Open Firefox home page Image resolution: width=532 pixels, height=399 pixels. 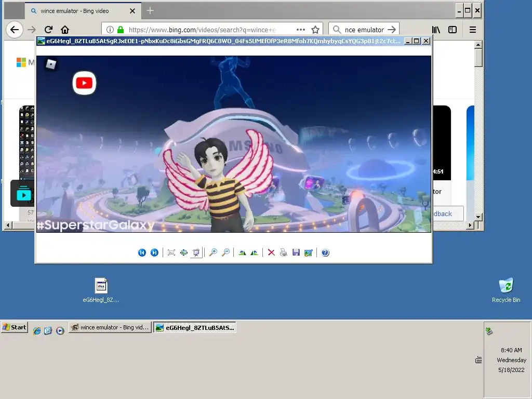65,30
